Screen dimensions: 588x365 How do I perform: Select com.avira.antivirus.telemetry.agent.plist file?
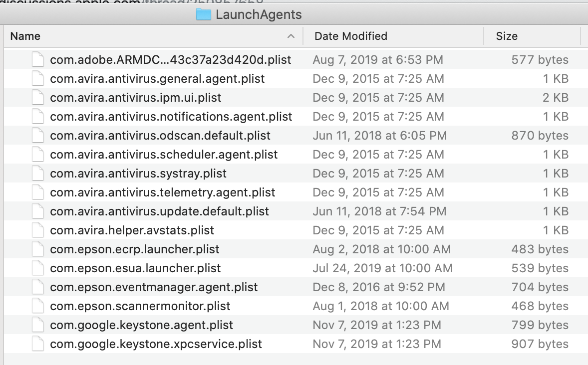click(x=162, y=192)
